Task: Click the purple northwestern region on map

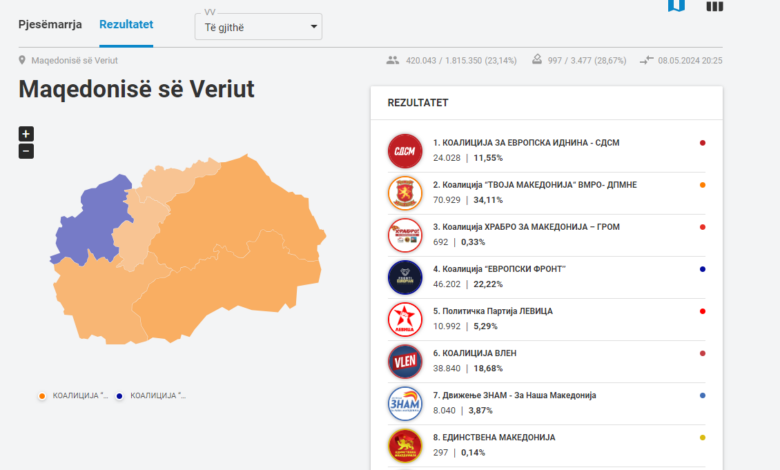Action: click(90, 220)
